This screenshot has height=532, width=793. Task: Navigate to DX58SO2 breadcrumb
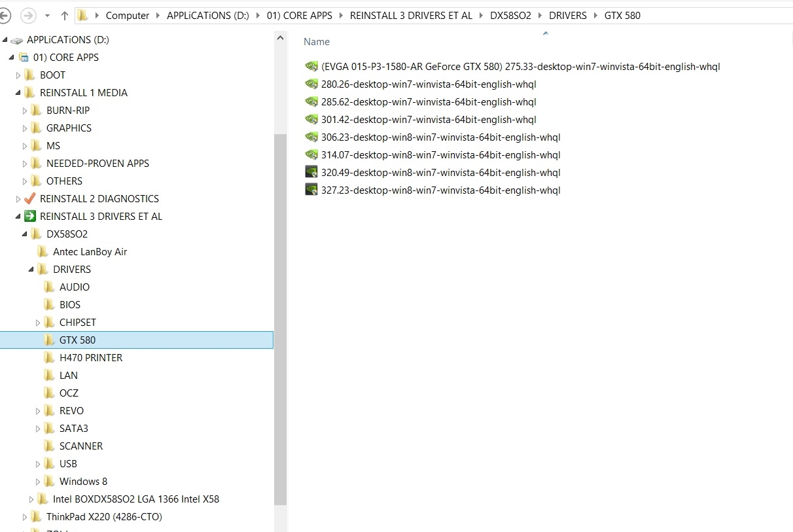(510, 16)
